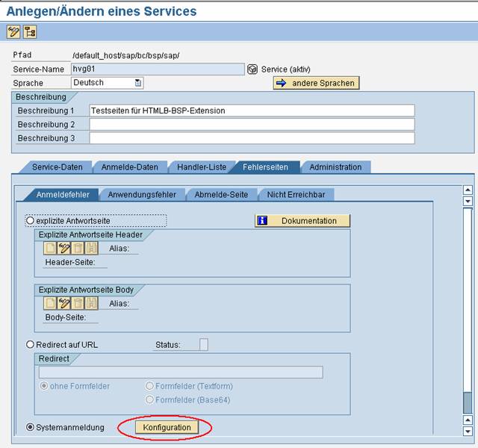The image size is (478, 448).
Task: Click the scroll up arrow at scrollbar top
Action: tap(468, 190)
